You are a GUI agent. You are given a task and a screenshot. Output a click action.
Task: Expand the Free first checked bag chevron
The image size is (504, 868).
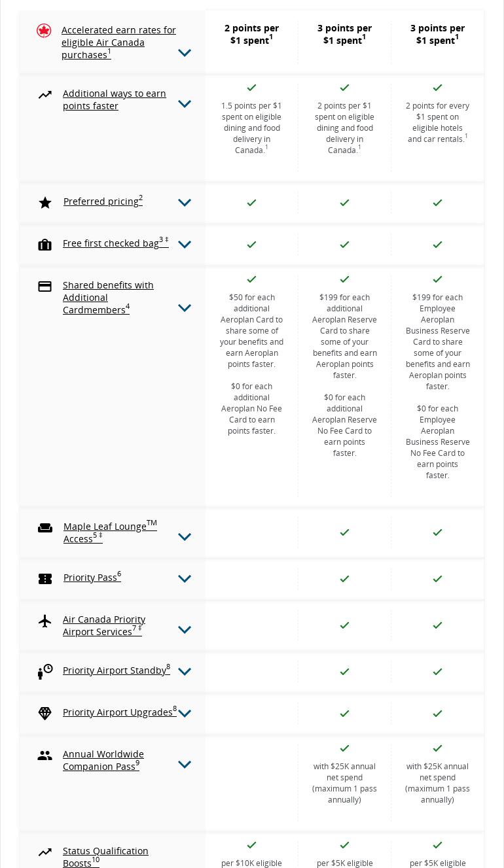tap(185, 245)
